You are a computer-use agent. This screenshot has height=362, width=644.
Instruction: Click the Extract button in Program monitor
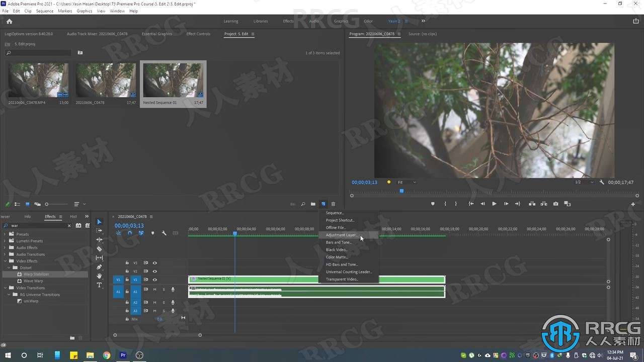pos(544,204)
